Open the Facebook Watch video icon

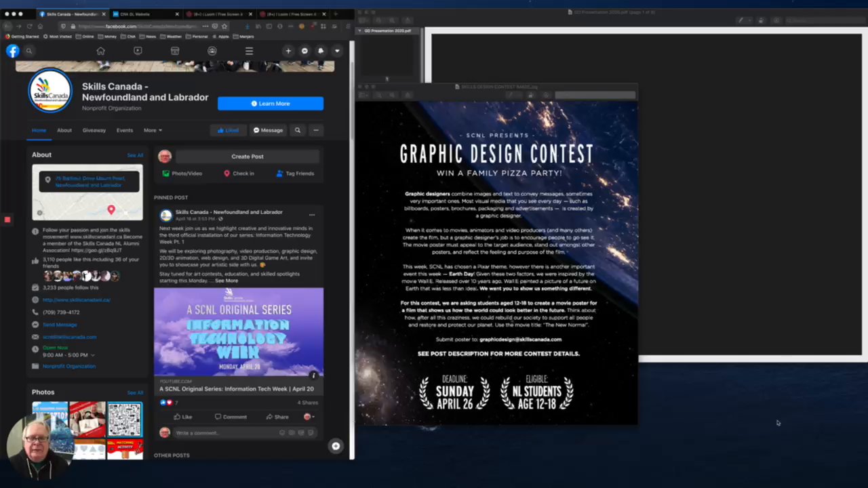138,51
